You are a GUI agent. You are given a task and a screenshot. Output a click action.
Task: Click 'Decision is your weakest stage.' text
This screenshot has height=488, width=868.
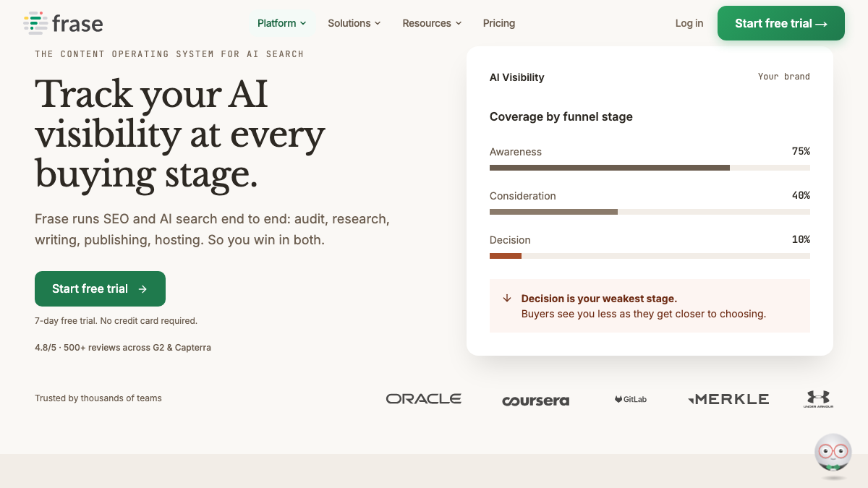pyautogui.click(x=599, y=299)
